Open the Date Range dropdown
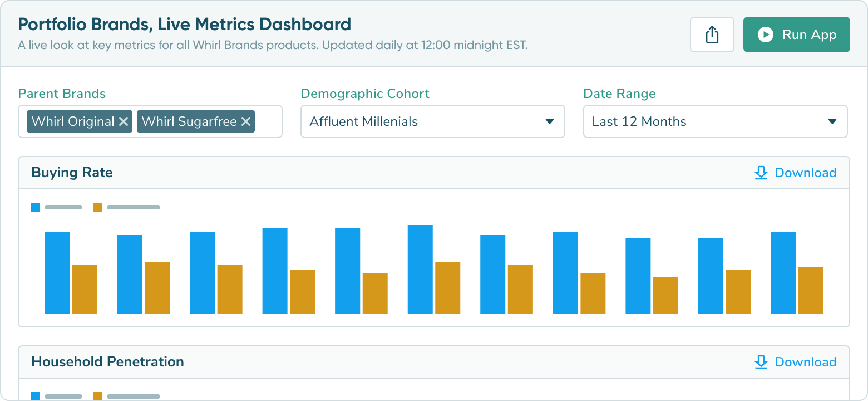868x401 pixels. 715,121
